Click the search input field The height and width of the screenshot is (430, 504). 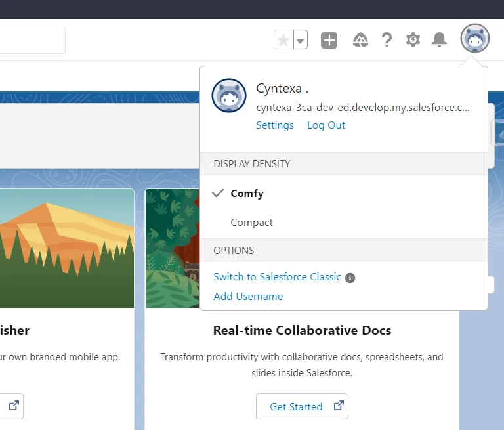point(32,40)
